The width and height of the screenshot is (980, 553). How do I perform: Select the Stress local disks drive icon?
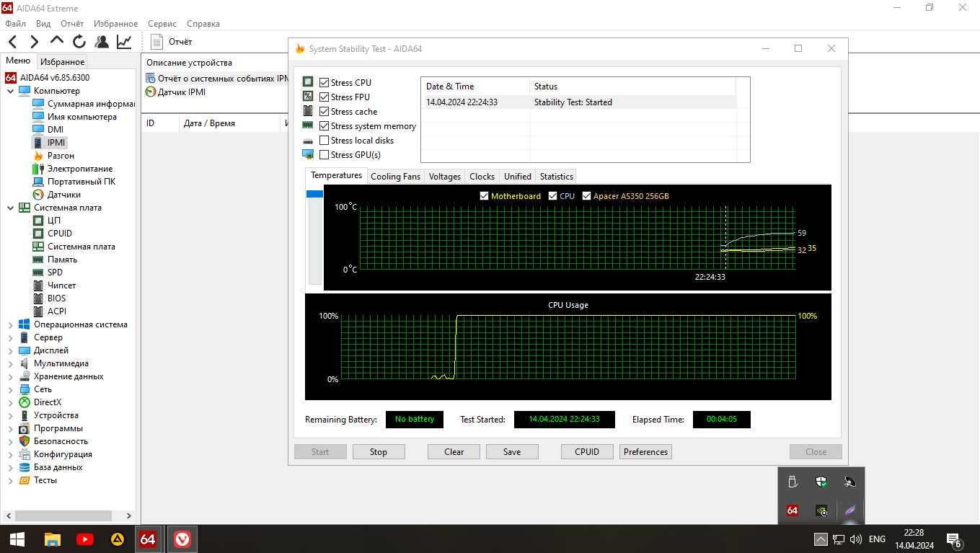click(x=308, y=141)
